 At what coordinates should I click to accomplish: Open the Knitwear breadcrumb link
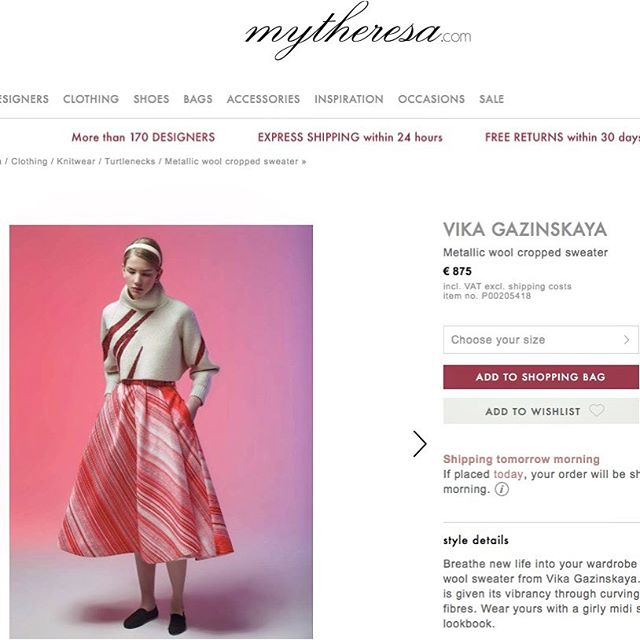[76, 161]
